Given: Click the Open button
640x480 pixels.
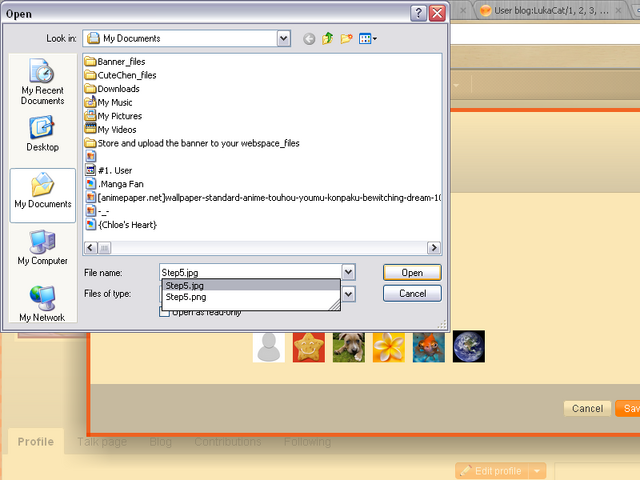Looking at the screenshot, I should (x=412, y=273).
